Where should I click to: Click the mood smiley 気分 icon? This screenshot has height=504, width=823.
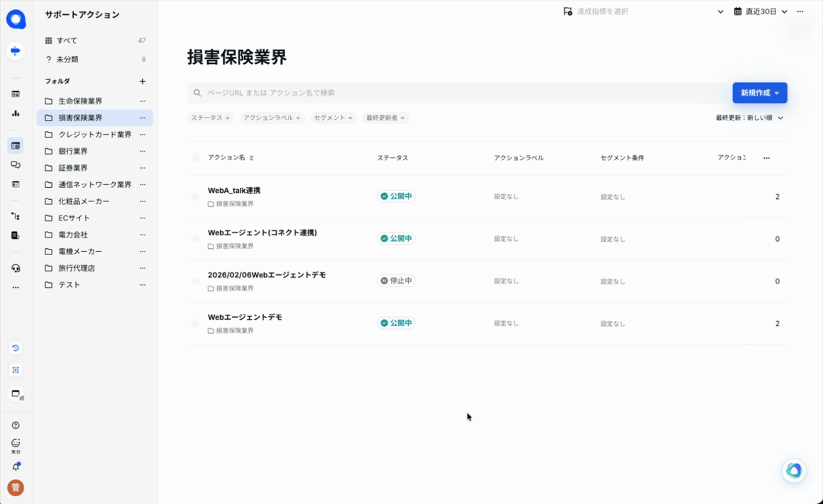click(16, 446)
